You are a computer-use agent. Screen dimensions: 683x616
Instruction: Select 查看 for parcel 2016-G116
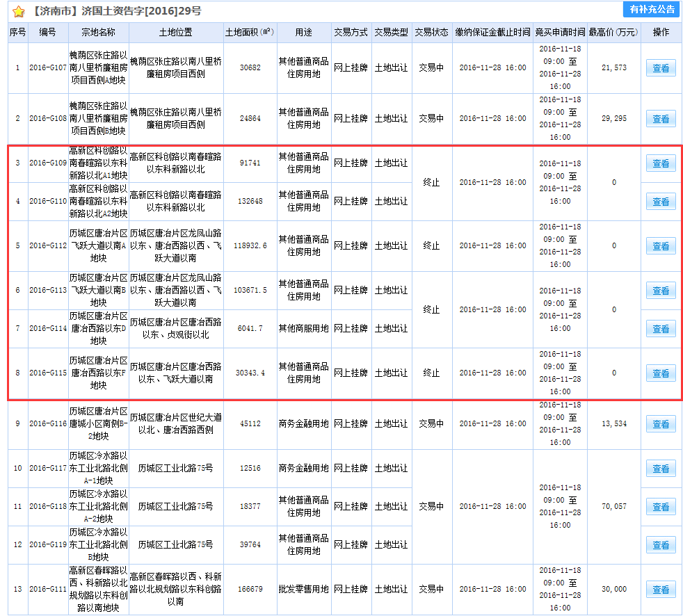point(660,424)
